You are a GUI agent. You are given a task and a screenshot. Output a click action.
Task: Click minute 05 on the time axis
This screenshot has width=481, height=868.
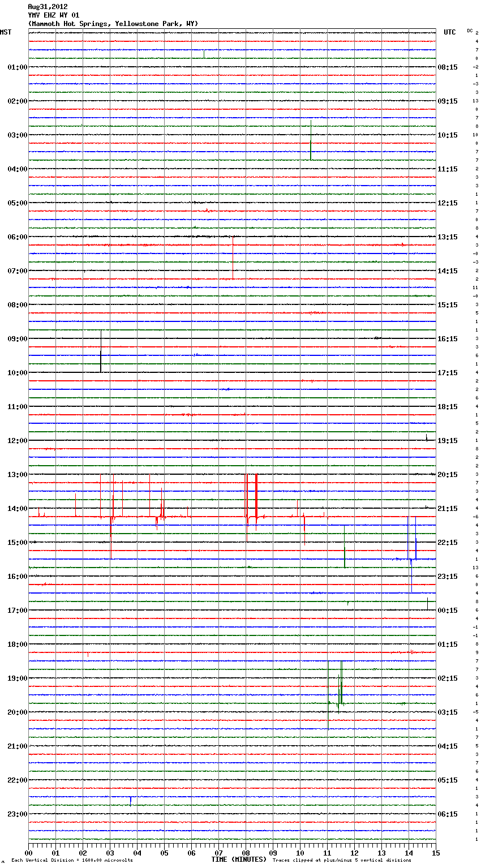[x=164, y=853]
